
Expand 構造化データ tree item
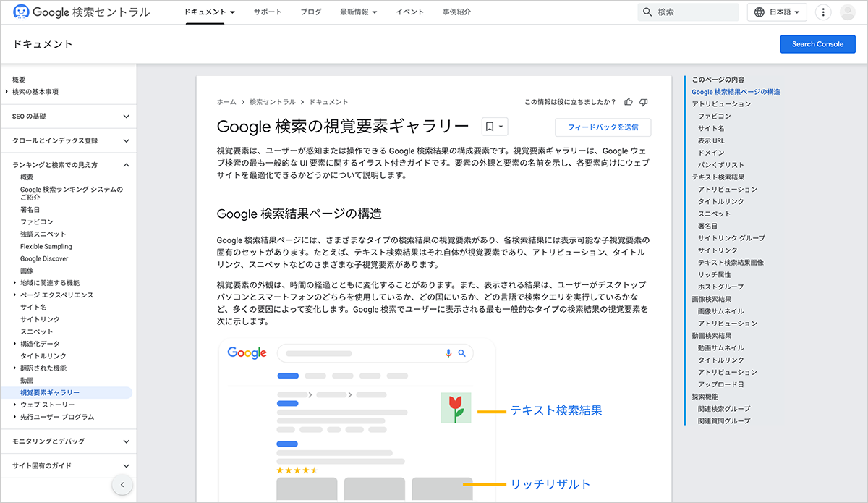click(15, 344)
